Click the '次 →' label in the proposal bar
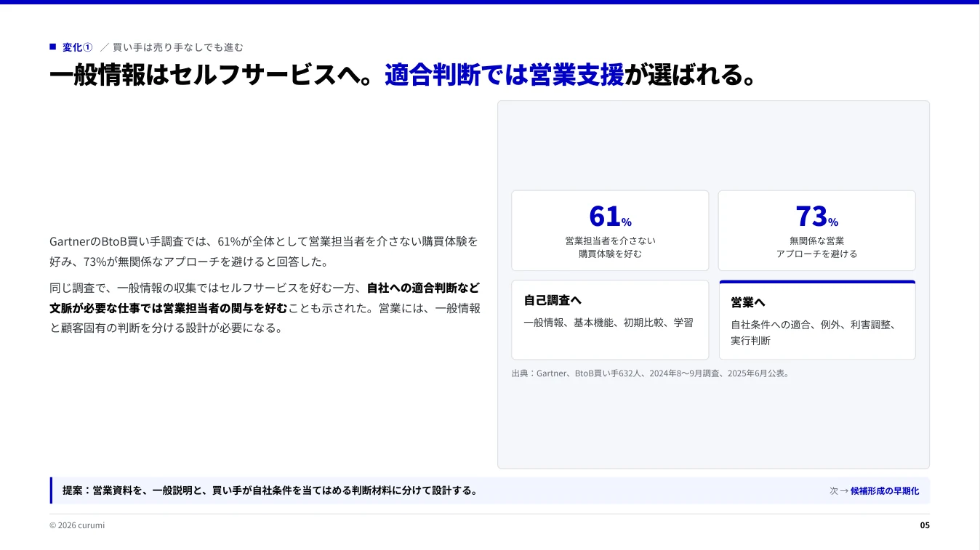 coord(839,490)
